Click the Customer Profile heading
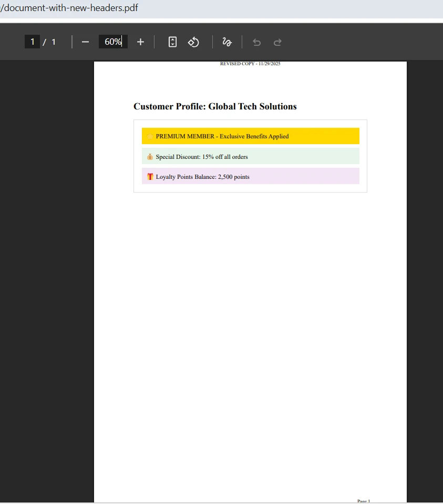This screenshot has height=504, width=443. 215,106
